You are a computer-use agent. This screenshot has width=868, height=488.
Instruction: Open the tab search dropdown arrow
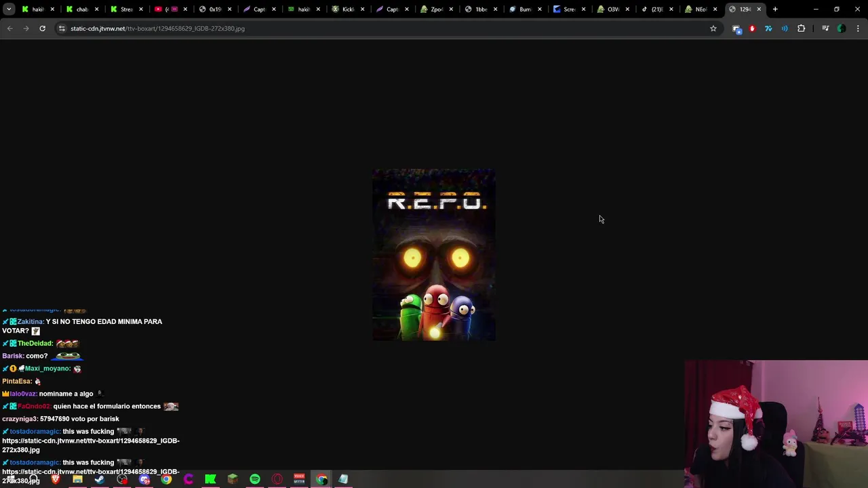click(x=9, y=9)
